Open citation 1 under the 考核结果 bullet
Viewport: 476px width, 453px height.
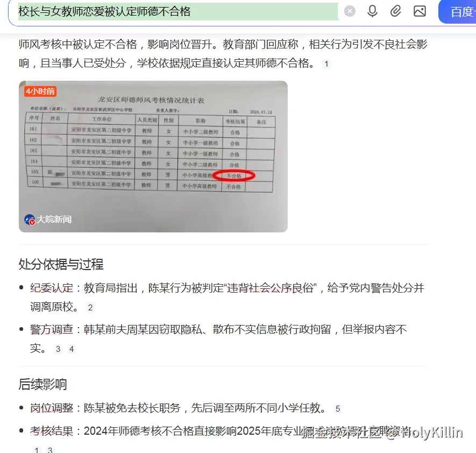(x=36, y=449)
